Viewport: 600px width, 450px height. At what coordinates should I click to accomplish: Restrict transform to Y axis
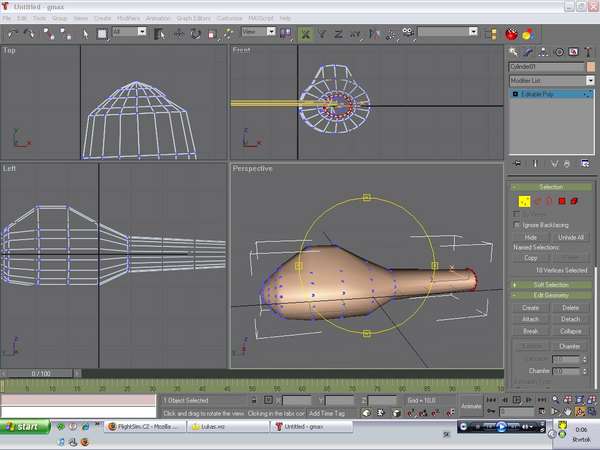tap(322, 34)
